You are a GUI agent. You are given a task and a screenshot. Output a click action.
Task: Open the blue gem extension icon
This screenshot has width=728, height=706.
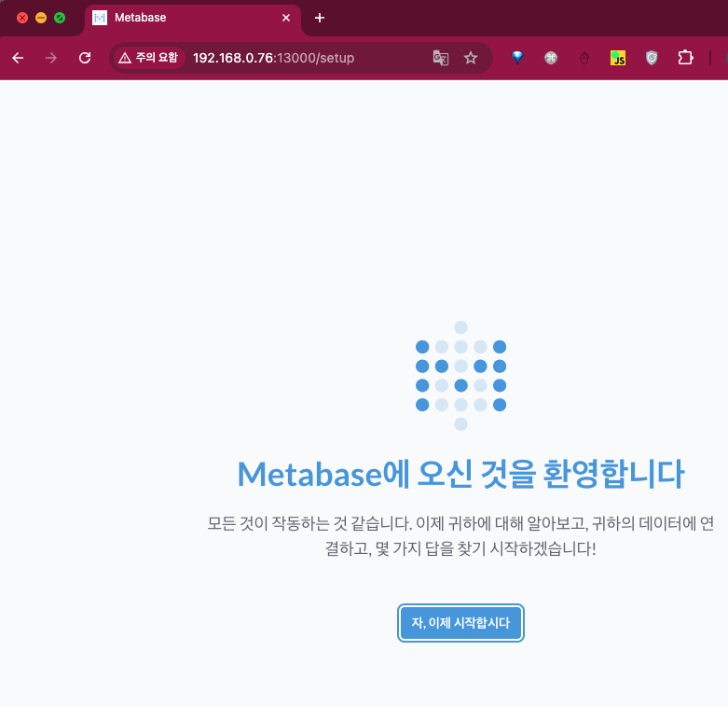click(x=517, y=58)
